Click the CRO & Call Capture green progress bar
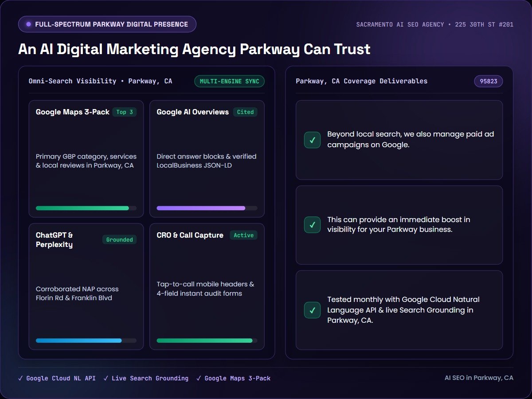Viewport: 532px width, 399px height. coord(207,340)
